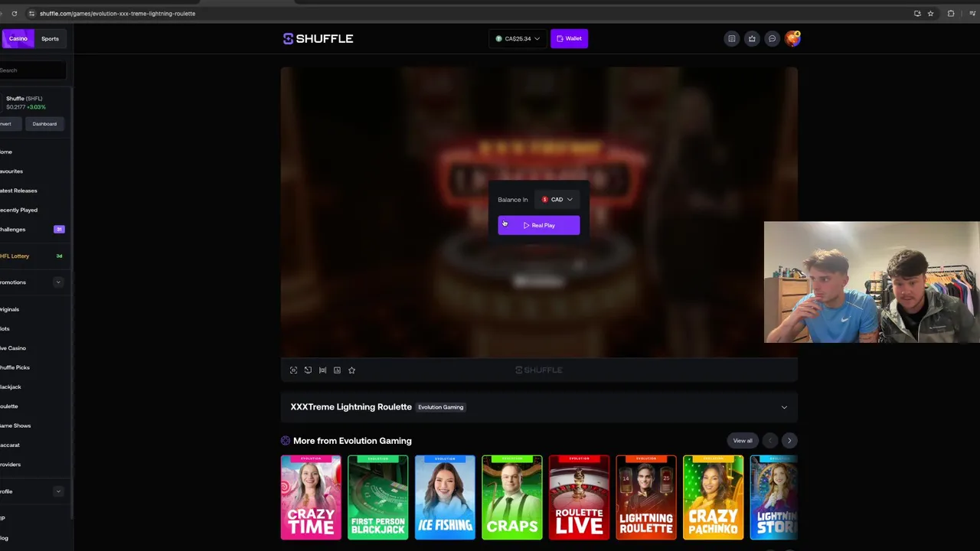Toggle theatre mode icon below the game
Image resolution: width=980 pixels, height=551 pixels.
point(322,370)
